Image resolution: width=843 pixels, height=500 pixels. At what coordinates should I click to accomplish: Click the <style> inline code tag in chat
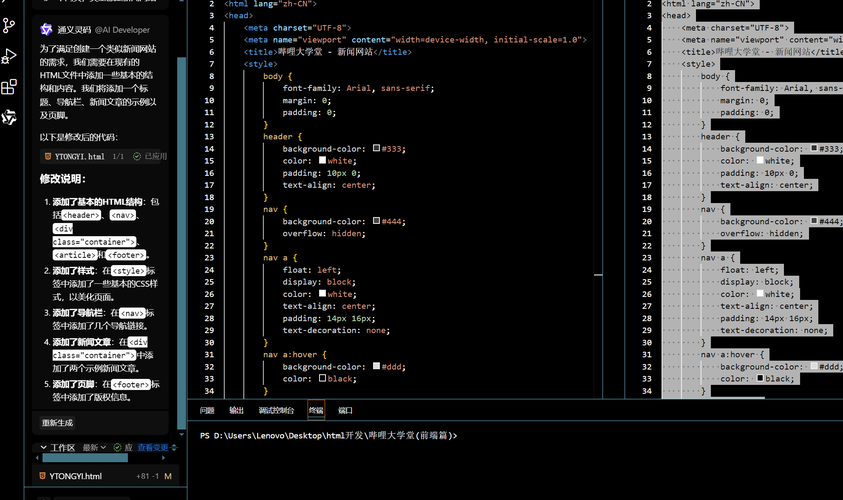[128, 270]
